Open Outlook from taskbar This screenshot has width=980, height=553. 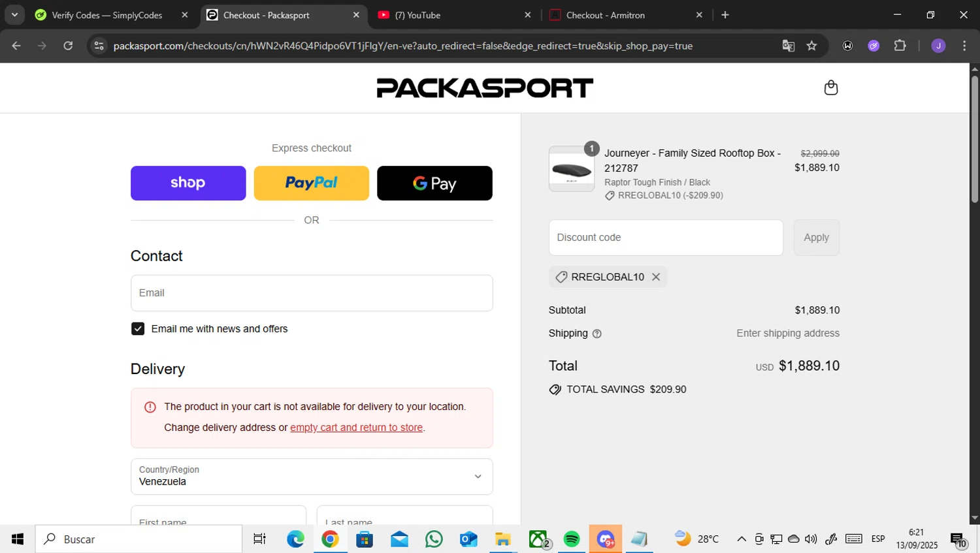(468, 539)
